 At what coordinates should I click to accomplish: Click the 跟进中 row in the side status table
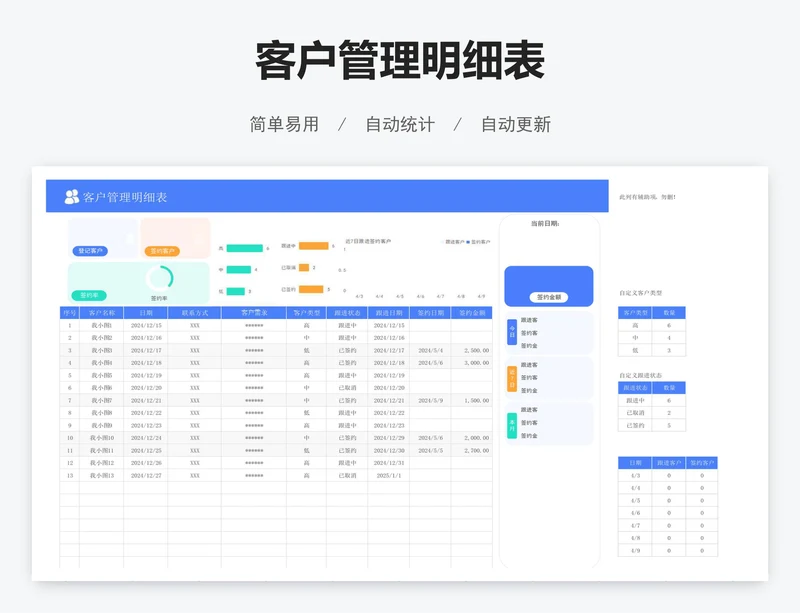(x=652, y=400)
